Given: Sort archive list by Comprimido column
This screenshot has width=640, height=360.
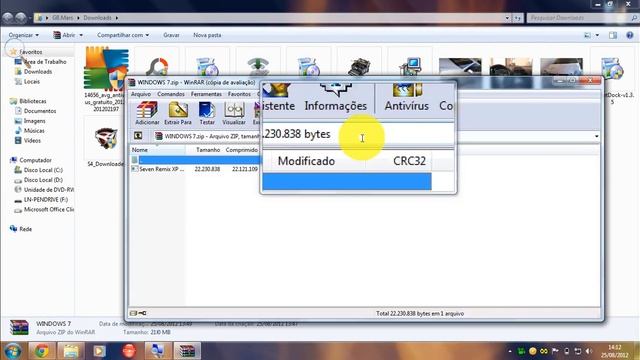Looking at the screenshot, I should (241, 150).
